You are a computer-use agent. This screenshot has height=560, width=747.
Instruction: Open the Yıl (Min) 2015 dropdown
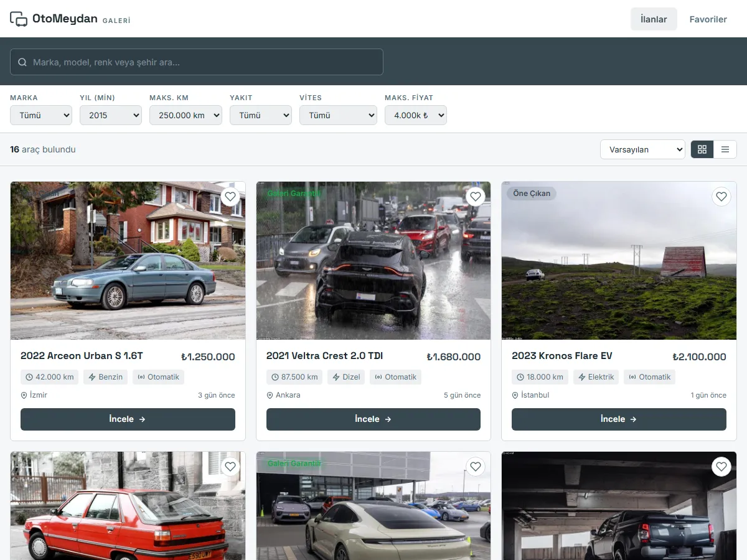[x=111, y=115]
